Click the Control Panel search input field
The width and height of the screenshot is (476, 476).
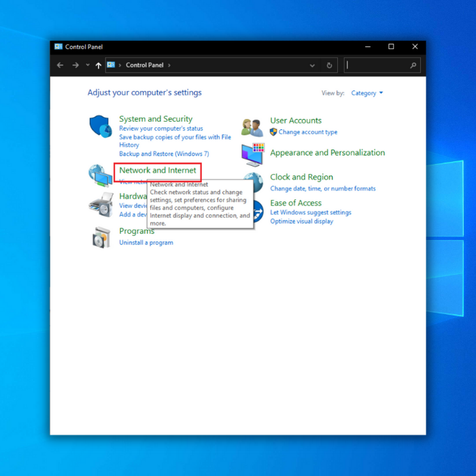(x=382, y=65)
